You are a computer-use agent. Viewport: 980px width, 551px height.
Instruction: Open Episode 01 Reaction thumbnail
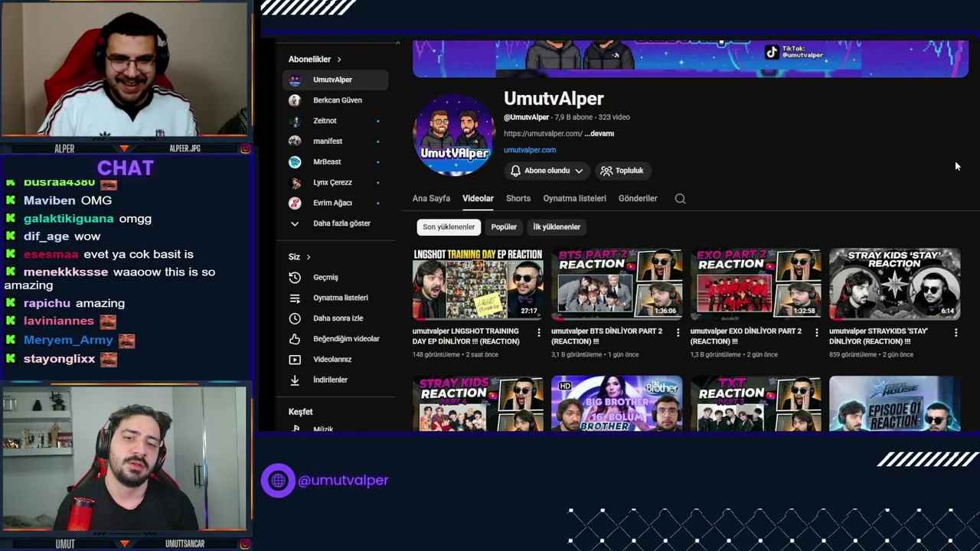[x=894, y=403]
